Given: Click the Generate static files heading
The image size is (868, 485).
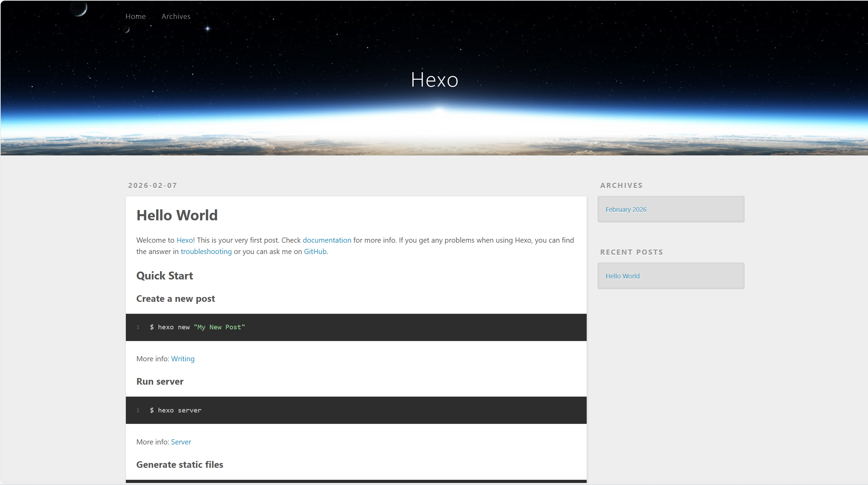Looking at the screenshot, I should coord(180,464).
